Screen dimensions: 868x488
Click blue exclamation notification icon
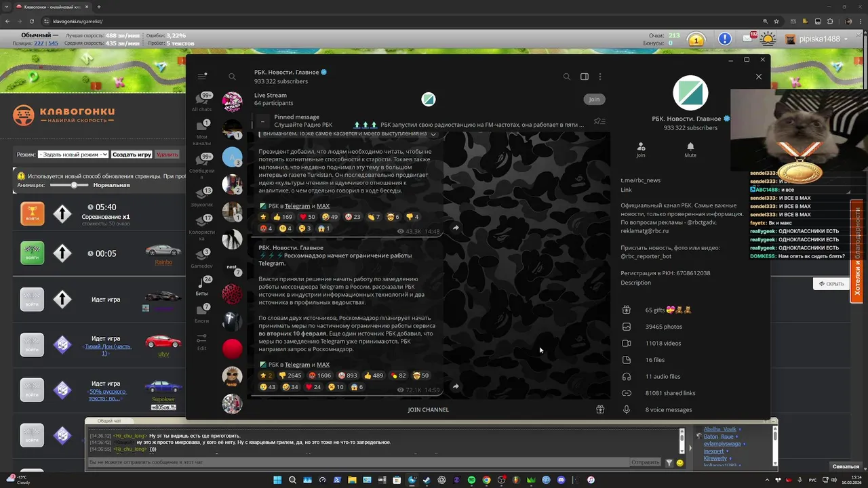tap(725, 39)
